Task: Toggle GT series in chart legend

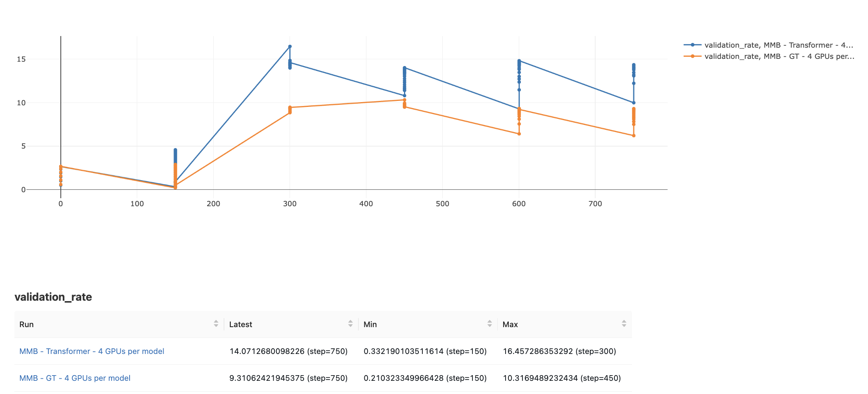Action: click(769, 56)
